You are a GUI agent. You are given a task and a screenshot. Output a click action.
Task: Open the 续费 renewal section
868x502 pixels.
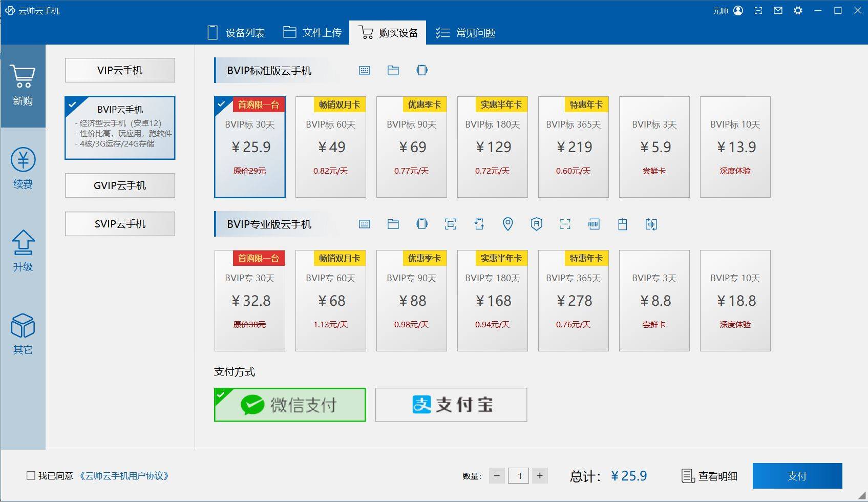point(23,169)
